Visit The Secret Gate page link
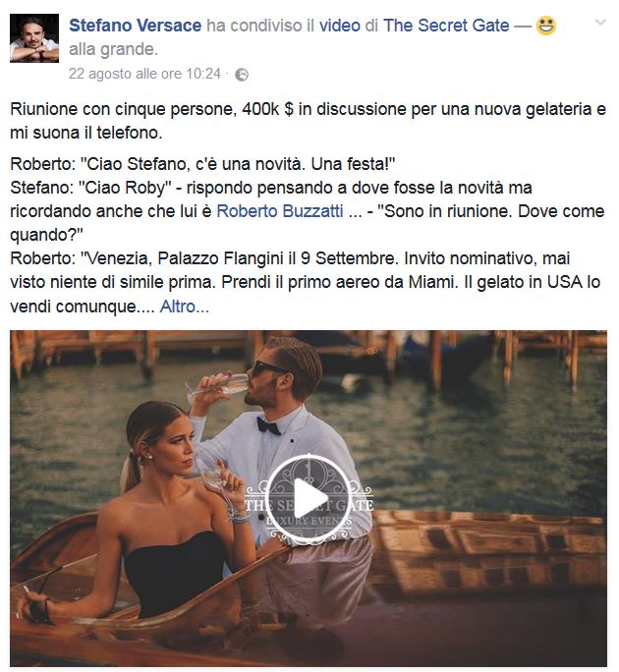Screen dimensions: 619x672 coord(446,26)
